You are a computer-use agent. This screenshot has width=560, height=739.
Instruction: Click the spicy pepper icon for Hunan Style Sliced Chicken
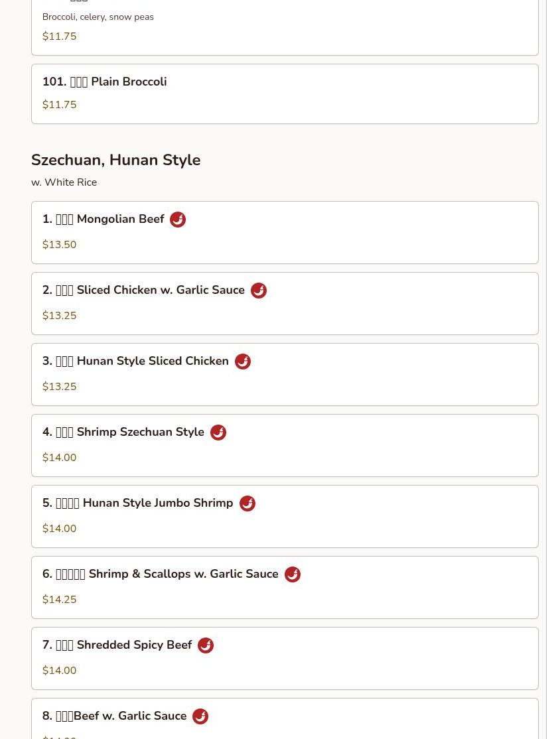243,362
